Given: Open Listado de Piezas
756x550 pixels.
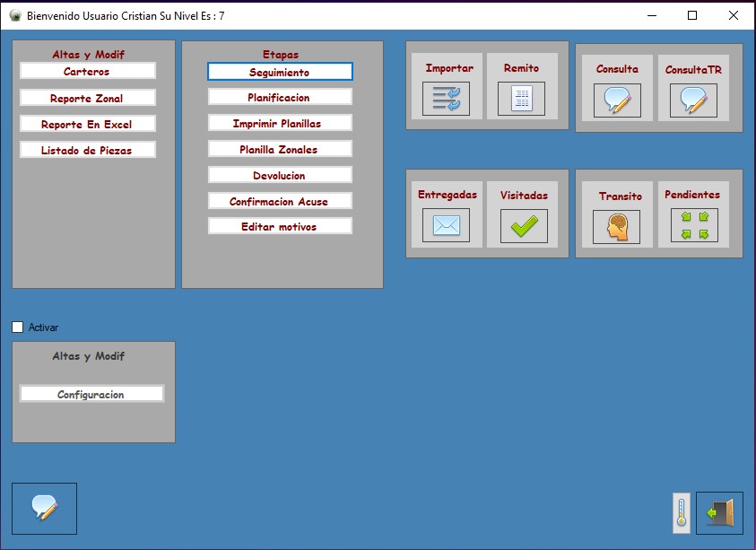Looking at the screenshot, I should (x=88, y=150).
